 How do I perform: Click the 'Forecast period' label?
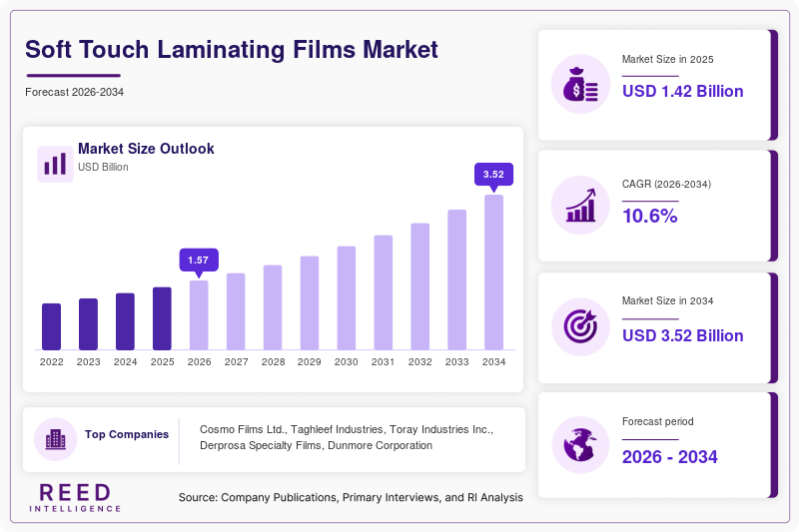pyautogui.click(x=658, y=421)
